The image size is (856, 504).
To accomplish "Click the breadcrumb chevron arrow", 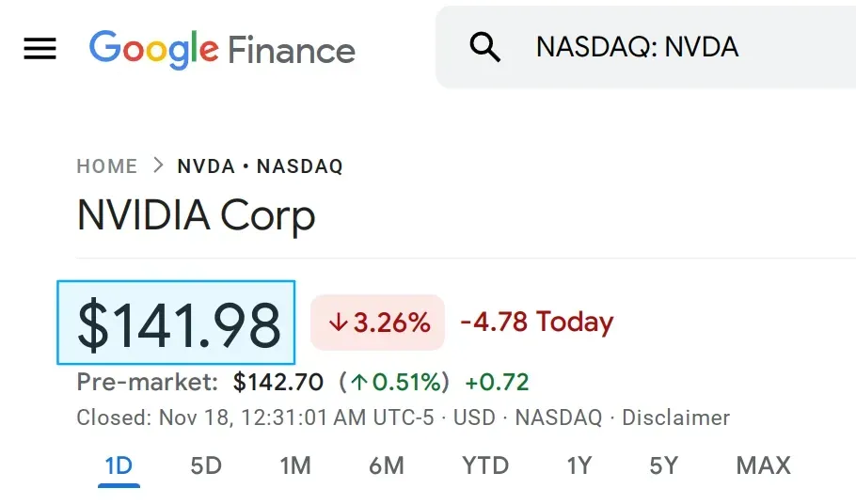I will tap(158, 165).
